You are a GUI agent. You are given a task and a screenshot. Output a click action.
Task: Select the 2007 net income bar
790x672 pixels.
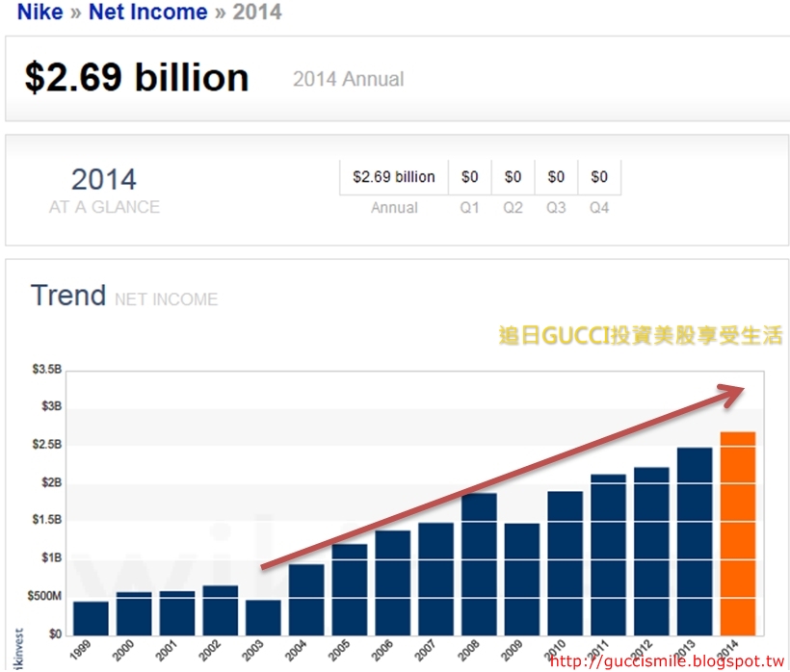(435, 579)
